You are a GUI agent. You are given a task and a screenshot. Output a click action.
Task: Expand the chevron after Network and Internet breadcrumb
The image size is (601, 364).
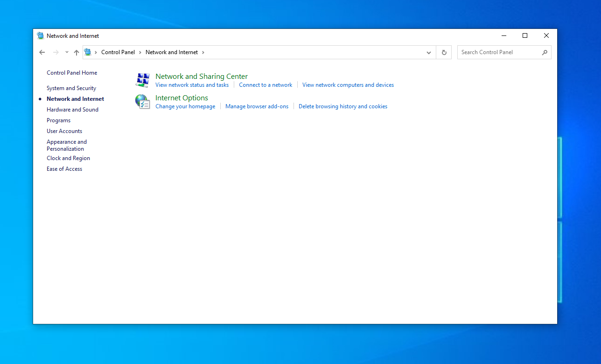tap(203, 52)
